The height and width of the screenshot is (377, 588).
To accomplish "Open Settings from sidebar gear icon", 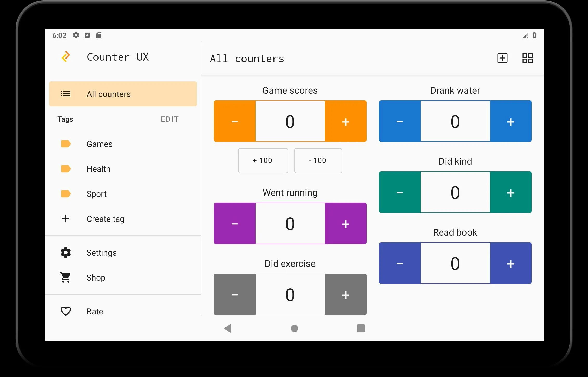I will 66,252.
